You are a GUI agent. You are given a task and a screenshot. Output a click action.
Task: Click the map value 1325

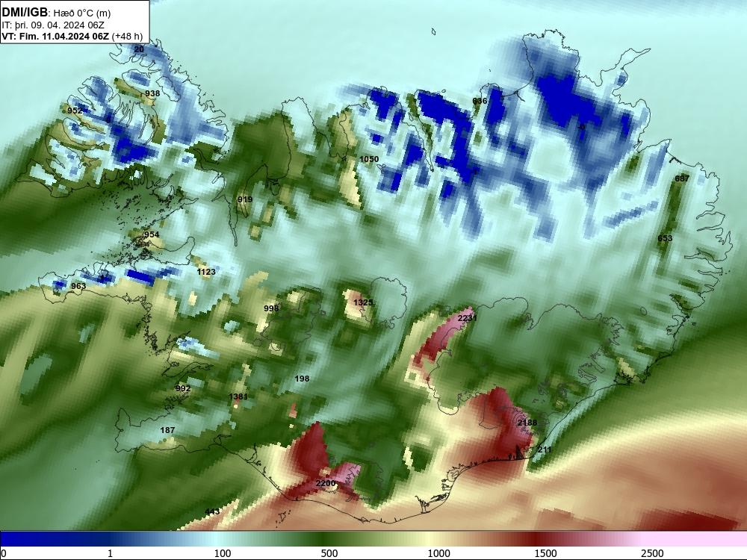363,302
